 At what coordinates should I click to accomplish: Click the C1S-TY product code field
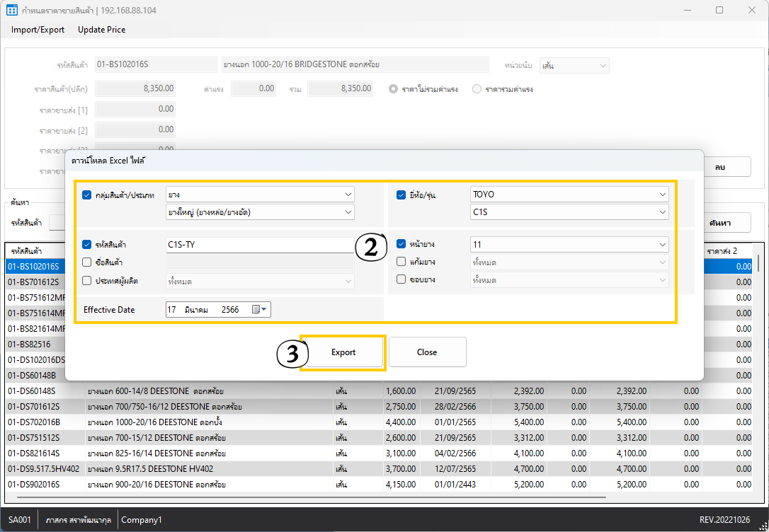[258, 245]
